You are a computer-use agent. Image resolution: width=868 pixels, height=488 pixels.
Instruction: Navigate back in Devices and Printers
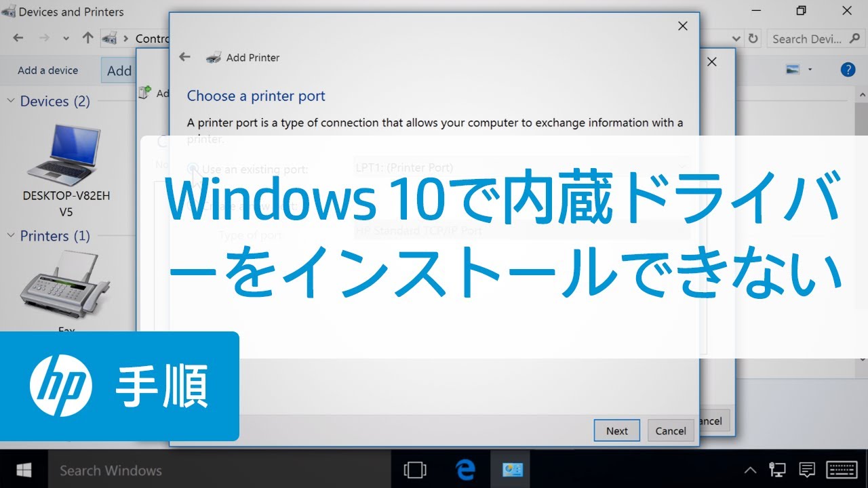[18, 38]
